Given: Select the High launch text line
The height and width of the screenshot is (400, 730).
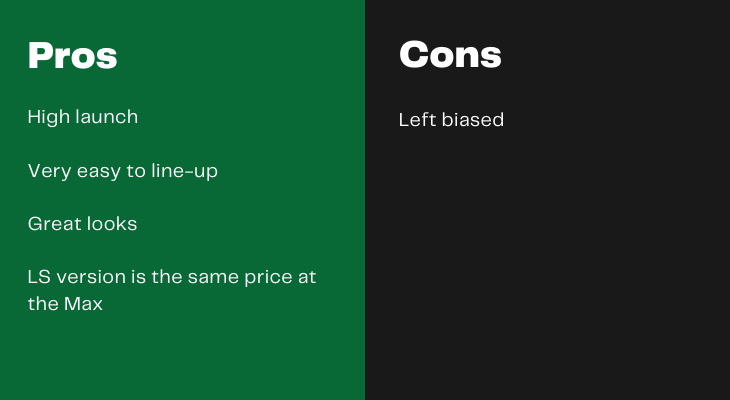Looking at the screenshot, I should coord(83,117).
